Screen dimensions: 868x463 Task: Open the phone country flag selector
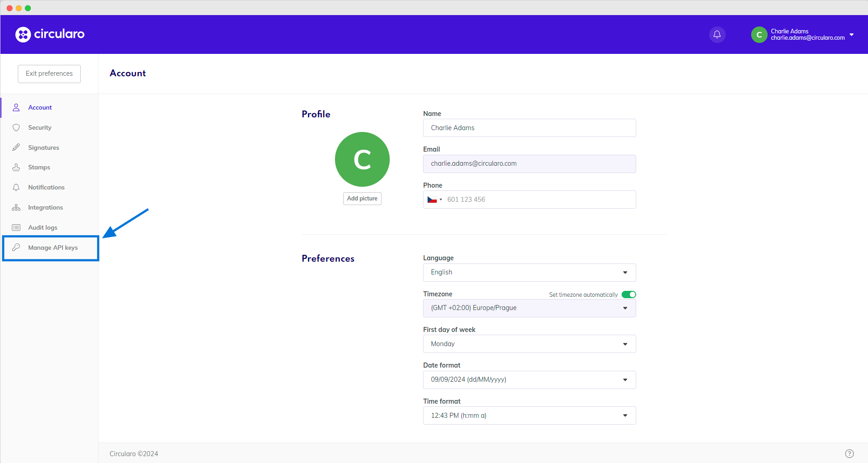(x=434, y=200)
